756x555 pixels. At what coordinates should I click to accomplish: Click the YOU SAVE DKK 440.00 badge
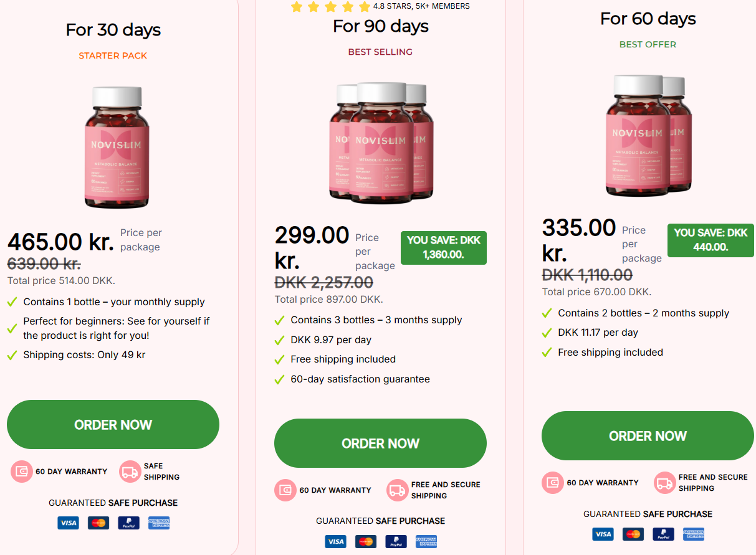(711, 240)
